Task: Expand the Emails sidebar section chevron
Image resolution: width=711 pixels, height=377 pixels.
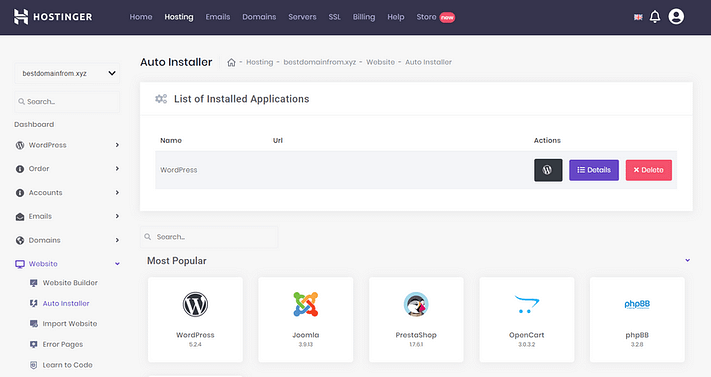Action: [x=117, y=216]
